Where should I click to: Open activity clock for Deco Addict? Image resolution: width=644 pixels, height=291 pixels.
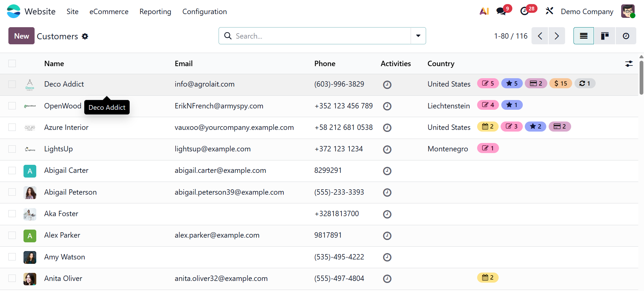click(387, 85)
